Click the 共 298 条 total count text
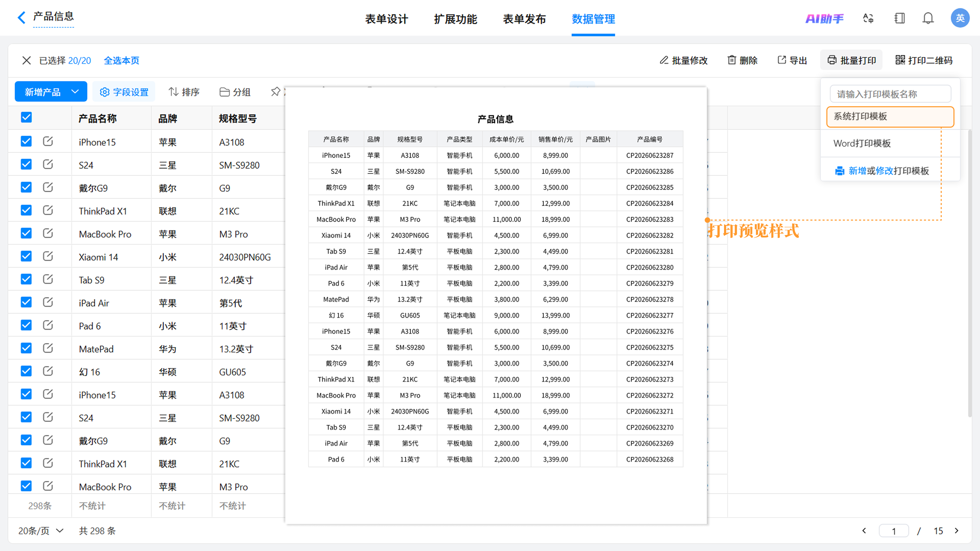 click(x=97, y=531)
